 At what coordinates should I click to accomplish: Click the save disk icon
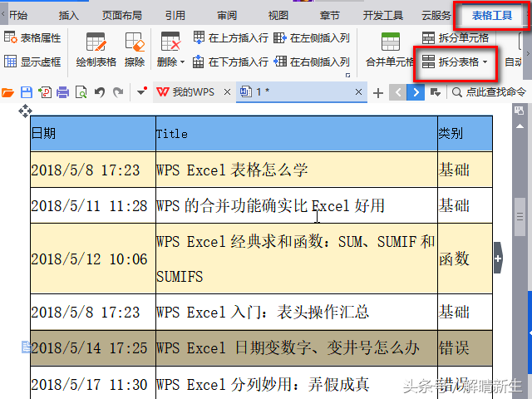click(x=27, y=92)
